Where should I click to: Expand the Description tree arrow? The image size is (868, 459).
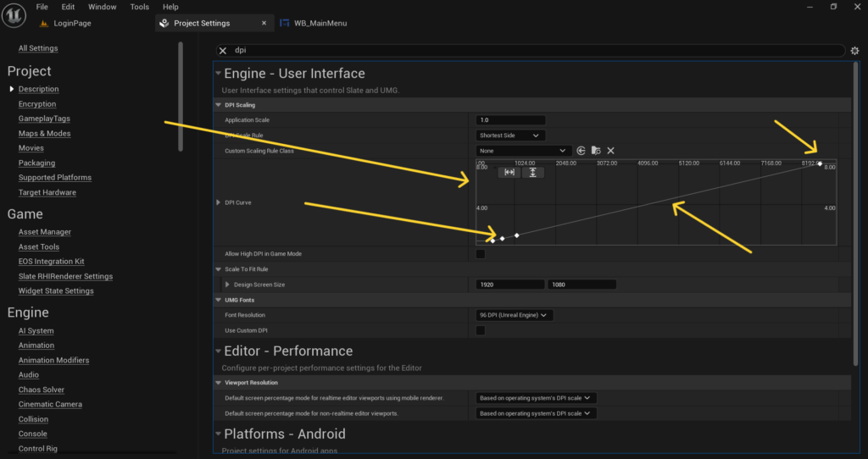11,89
